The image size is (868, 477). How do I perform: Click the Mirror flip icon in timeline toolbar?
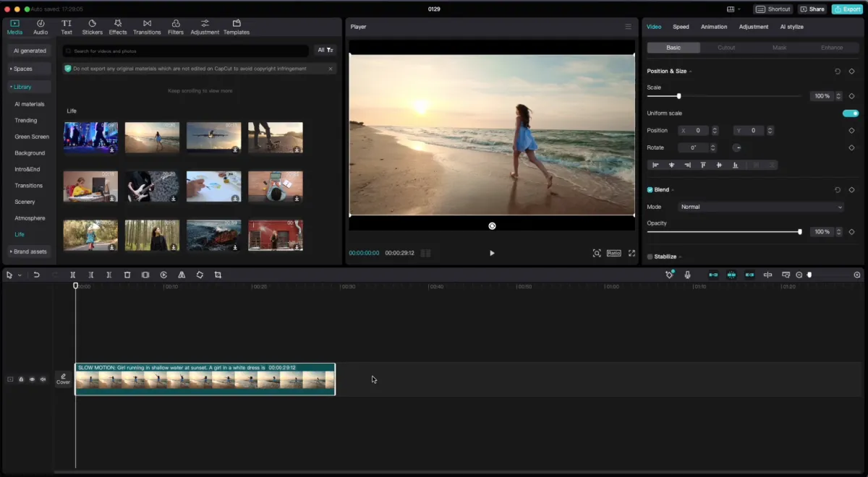point(182,275)
